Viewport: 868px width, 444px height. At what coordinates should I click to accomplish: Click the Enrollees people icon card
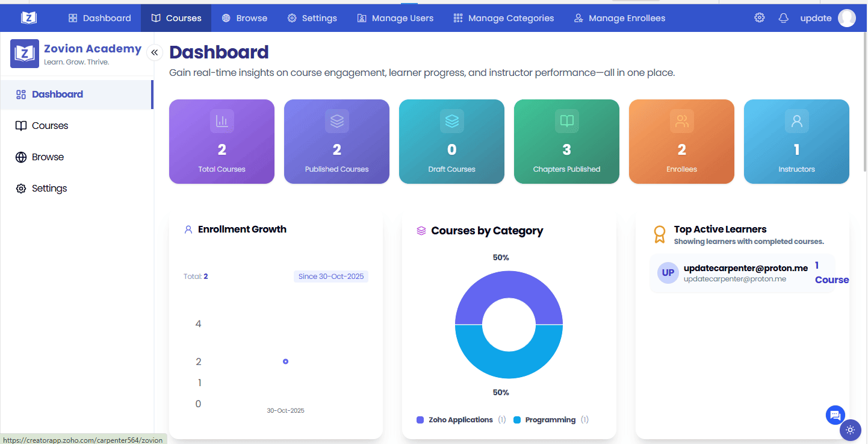(x=681, y=121)
